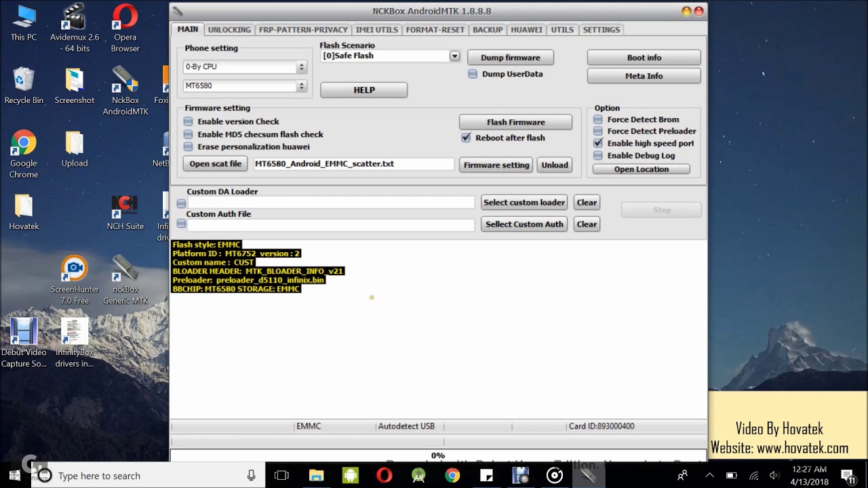Uncheck Reboot after flash
The width and height of the screenshot is (868, 488).
click(x=466, y=138)
